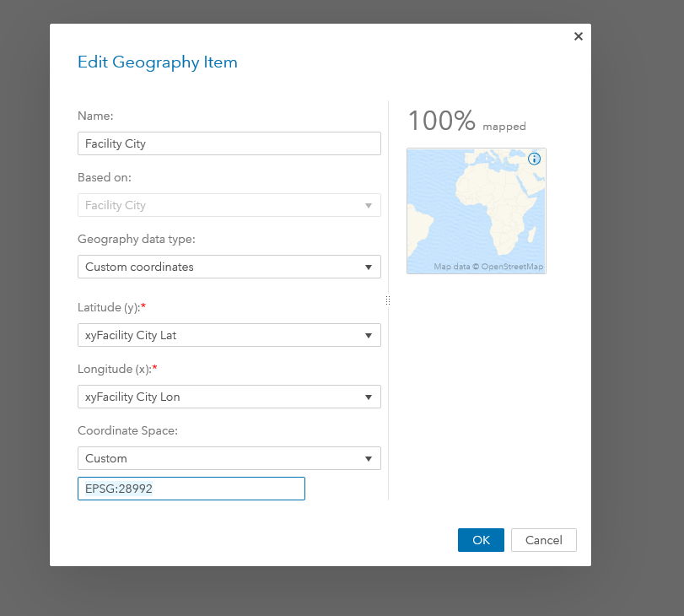Click the EPSG:28992 text field
The height and width of the screenshot is (616, 684).
point(191,489)
